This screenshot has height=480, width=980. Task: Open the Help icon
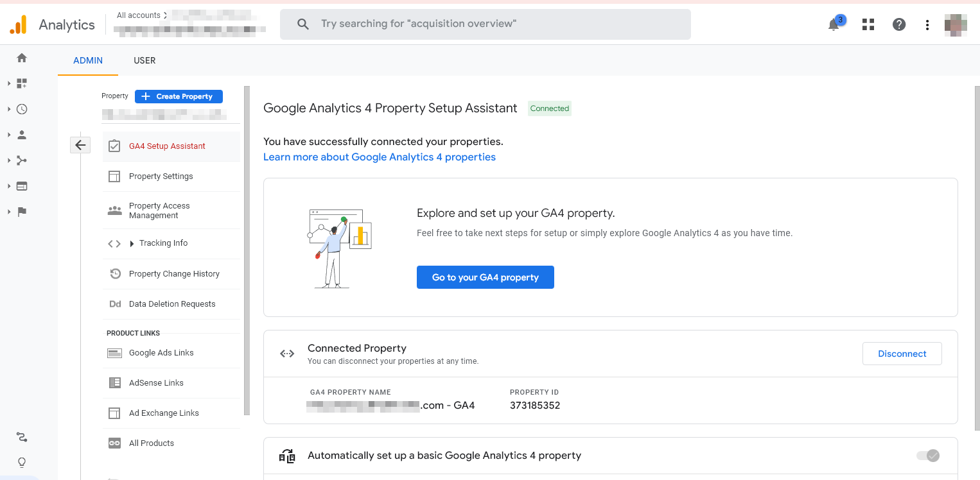coord(899,24)
